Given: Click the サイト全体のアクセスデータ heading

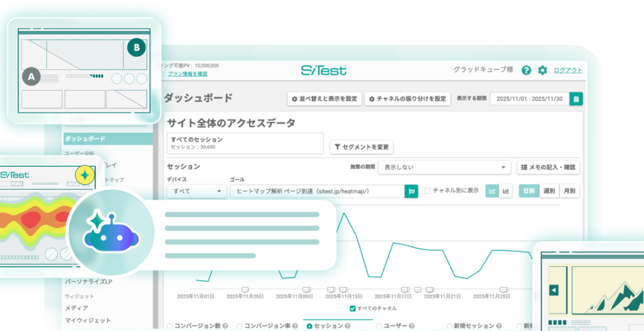Looking at the screenshot, I should click(x=231, y=123).
